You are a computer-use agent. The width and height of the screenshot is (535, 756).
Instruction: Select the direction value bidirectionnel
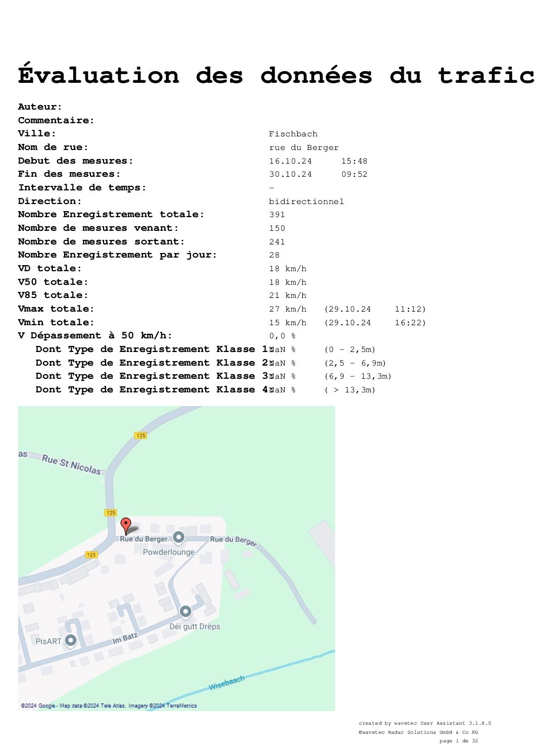tap(306, 201)
